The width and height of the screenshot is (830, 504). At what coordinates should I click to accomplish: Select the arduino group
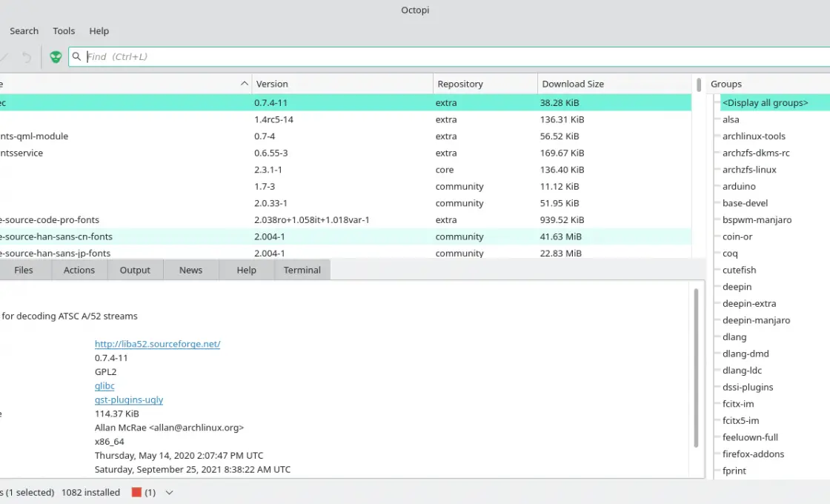click(x=739, y=186)
